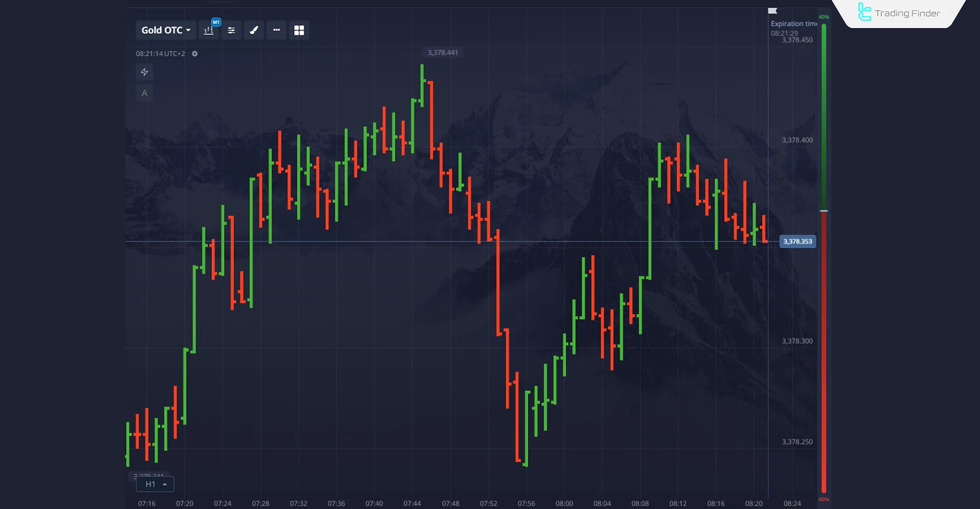
Task: Open time zone settings gear icon
Action: click(195, 54)
